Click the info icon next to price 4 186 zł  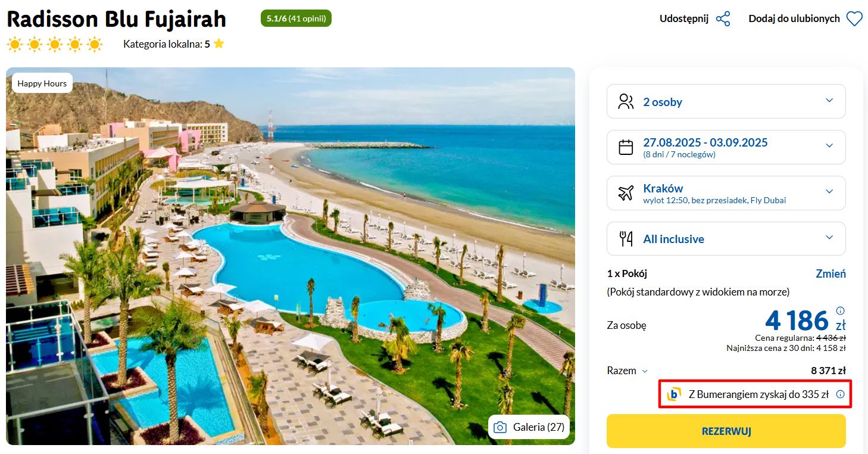tap(841, 310)
